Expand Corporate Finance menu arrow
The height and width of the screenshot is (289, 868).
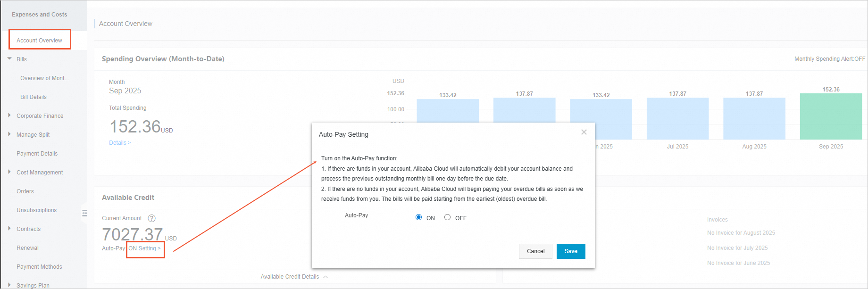coord(9,116)
